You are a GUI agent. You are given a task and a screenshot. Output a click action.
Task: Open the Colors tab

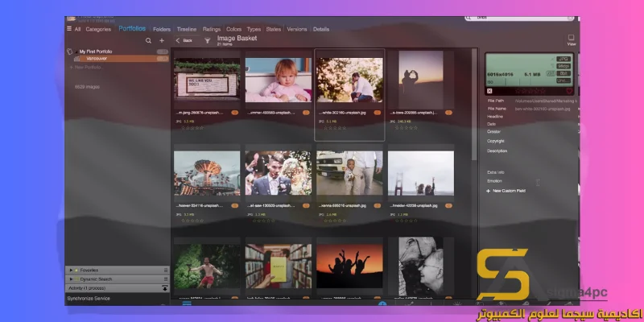(234, 29)
